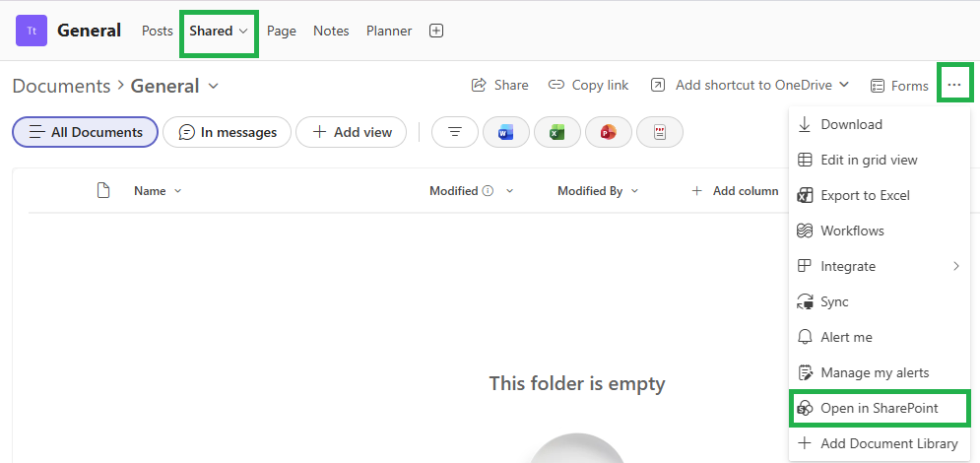
Task: Choose Export to Excel
Action: pyautogui.click(x=880, y=196)
